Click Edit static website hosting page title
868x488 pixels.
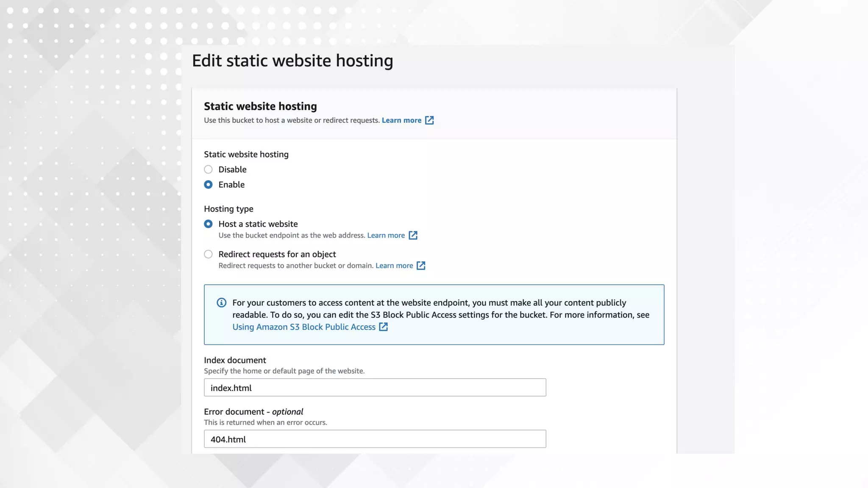click(292, 61)
